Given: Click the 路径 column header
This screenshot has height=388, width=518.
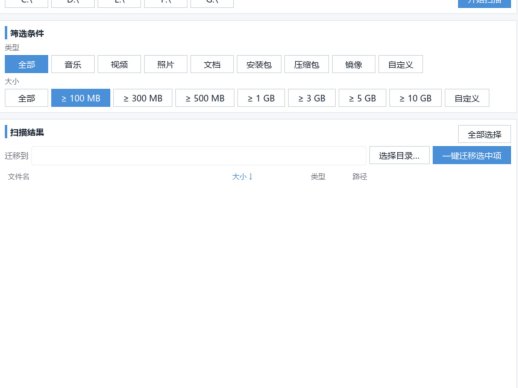Looking at the screenshot, I should 360,176.
